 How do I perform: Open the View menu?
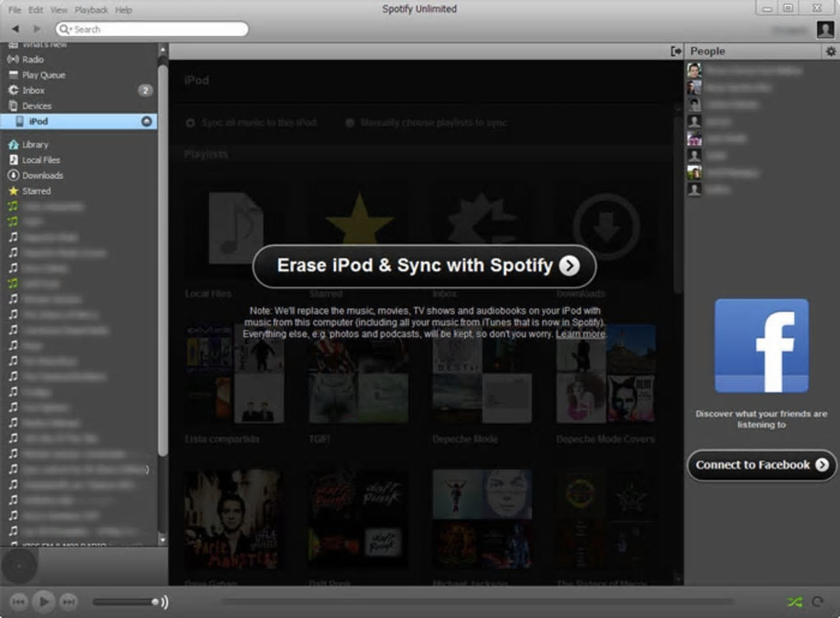tap(59, 10)
